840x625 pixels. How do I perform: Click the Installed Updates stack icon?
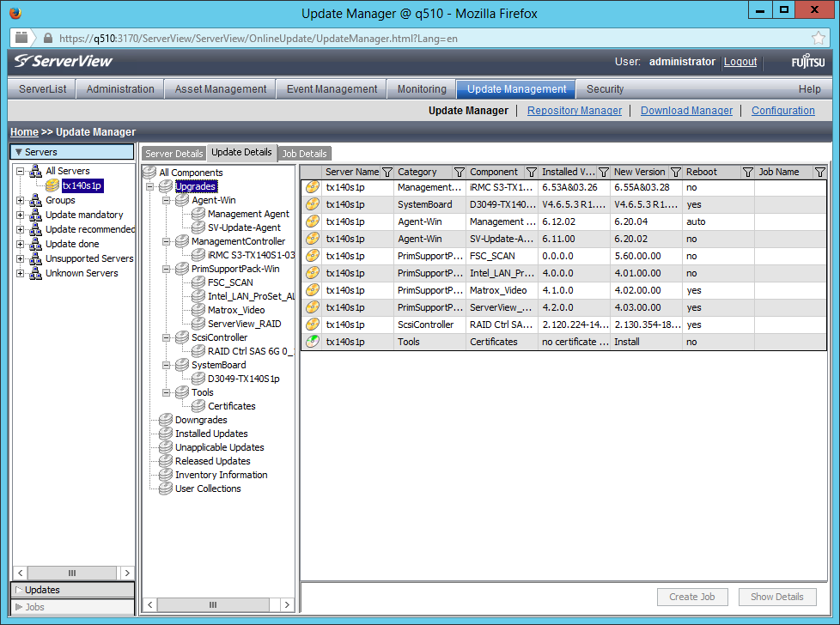coord(166,434)
